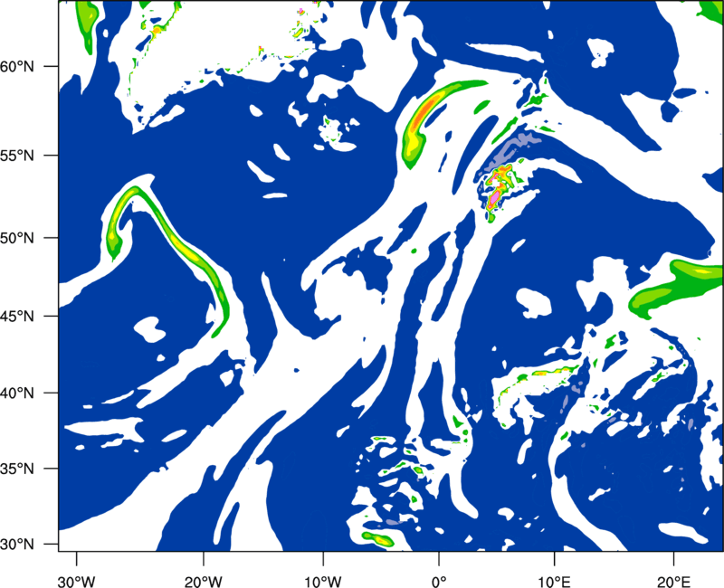The height and width of the screenshot is (588, 724).
Task: Click the 40°N latitude label
Action: 17,394
